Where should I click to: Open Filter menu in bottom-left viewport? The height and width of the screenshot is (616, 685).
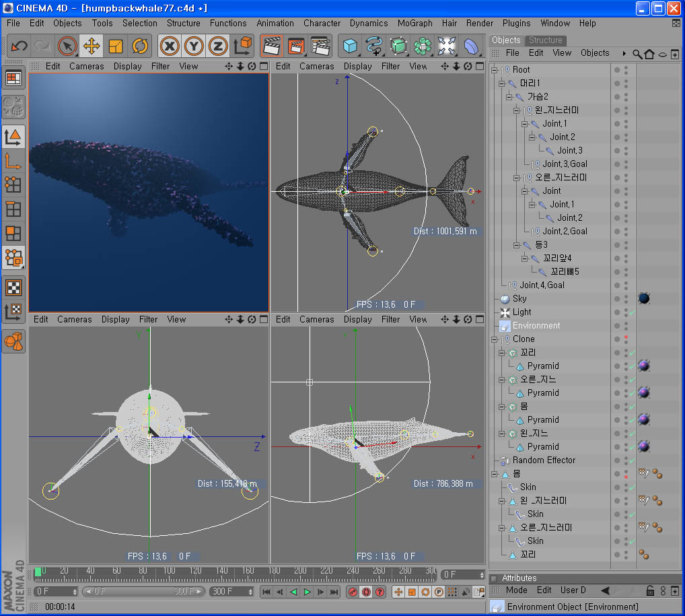tap(148, 320)
